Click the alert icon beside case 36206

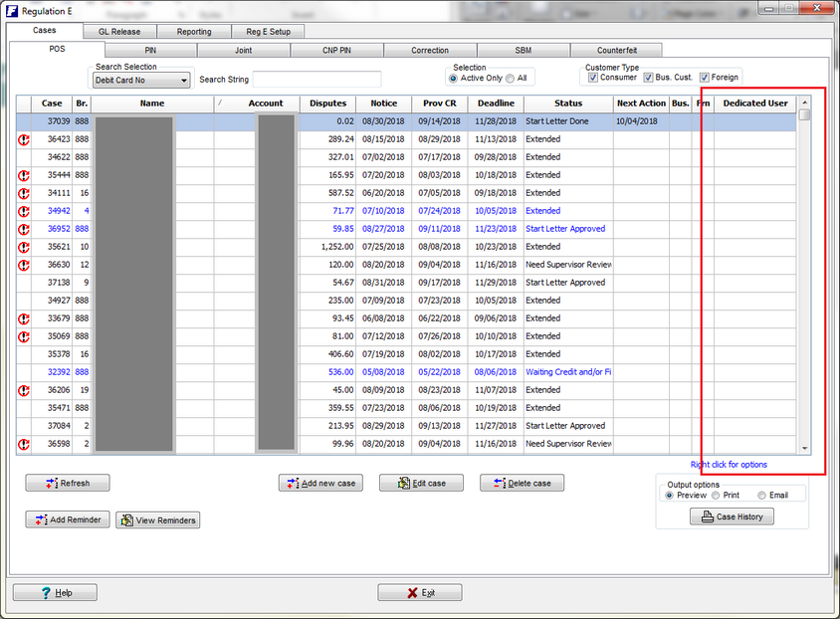(x=24, y=390)
